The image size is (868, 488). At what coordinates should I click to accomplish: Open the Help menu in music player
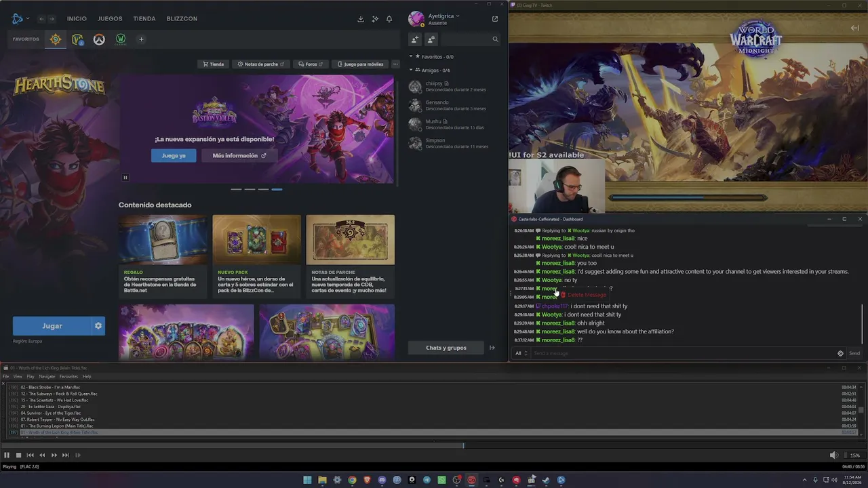(x=87, y=377)
